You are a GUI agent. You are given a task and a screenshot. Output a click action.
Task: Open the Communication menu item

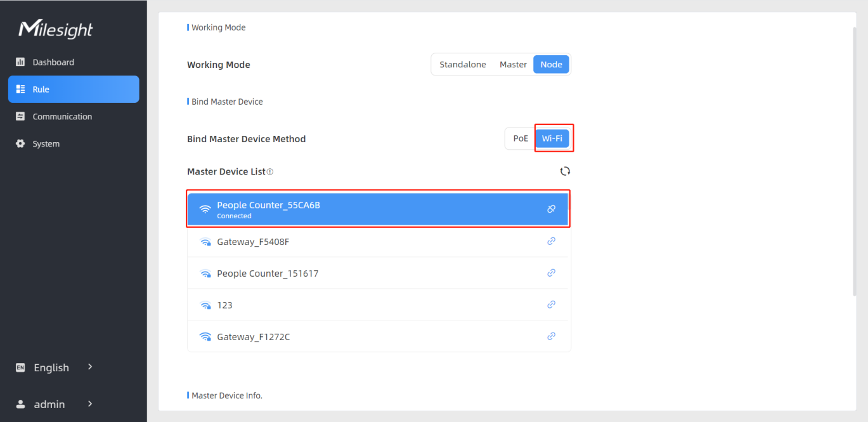pos(62,117)
